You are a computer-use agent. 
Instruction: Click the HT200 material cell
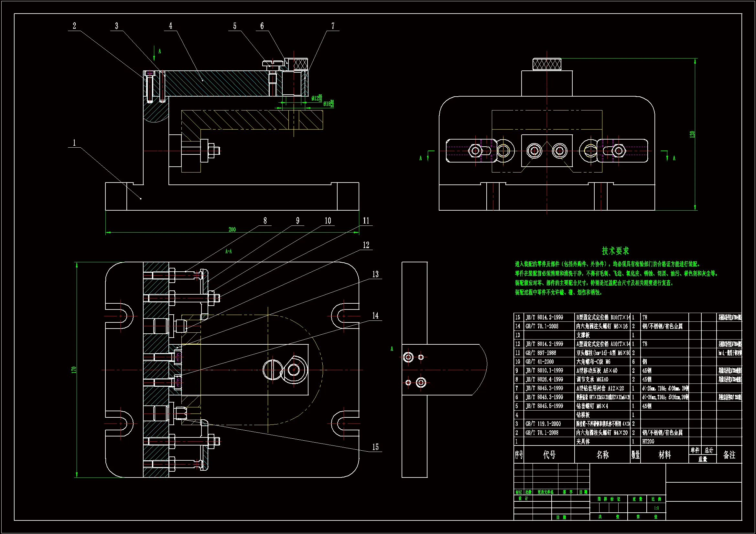648,442
